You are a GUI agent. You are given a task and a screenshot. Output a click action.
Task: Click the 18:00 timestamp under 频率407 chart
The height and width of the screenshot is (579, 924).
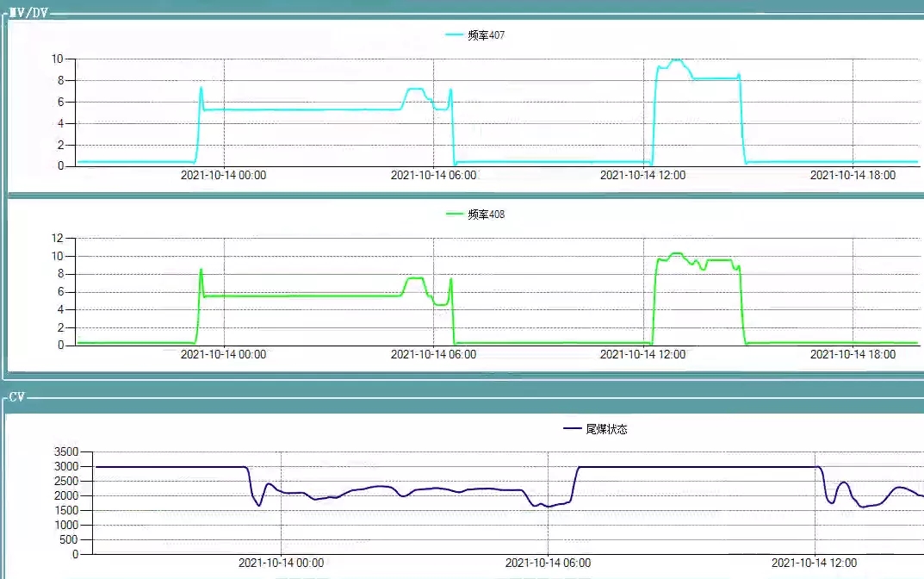(853, 175)
